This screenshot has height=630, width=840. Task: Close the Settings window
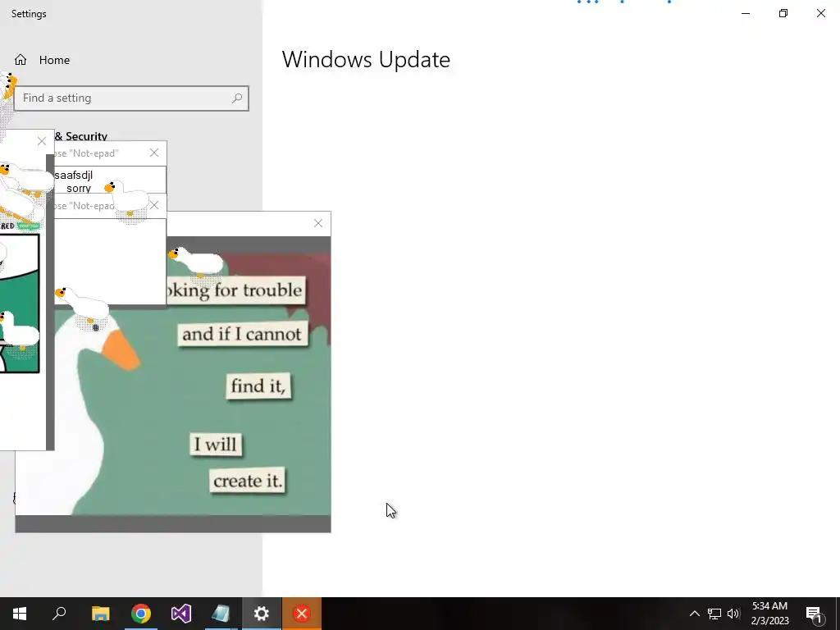pyautogui.click(x=820, y=13)
